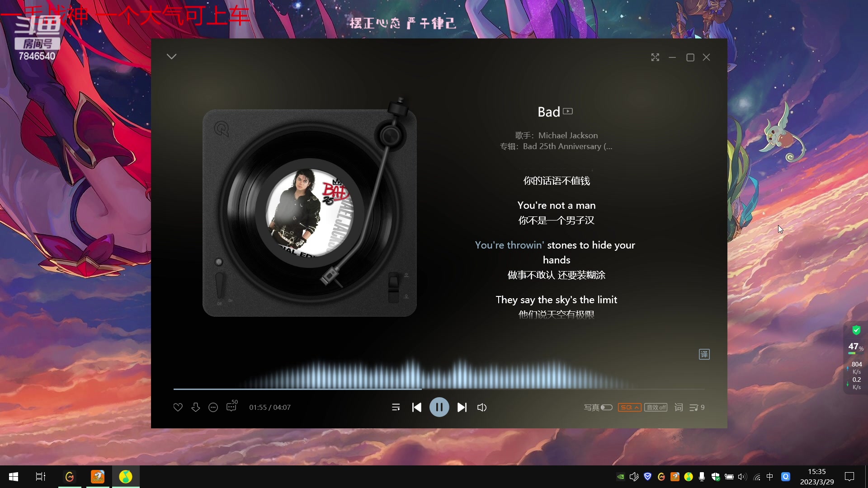The image size is (868, 488).
Task: Click the Bad album cover on vinyl
Action: [310, 213]
